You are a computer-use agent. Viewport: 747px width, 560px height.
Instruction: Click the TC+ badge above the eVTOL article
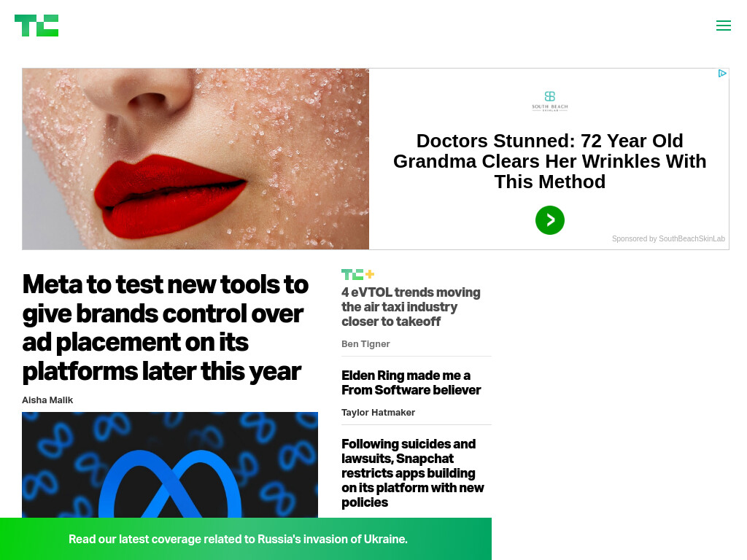357,274
